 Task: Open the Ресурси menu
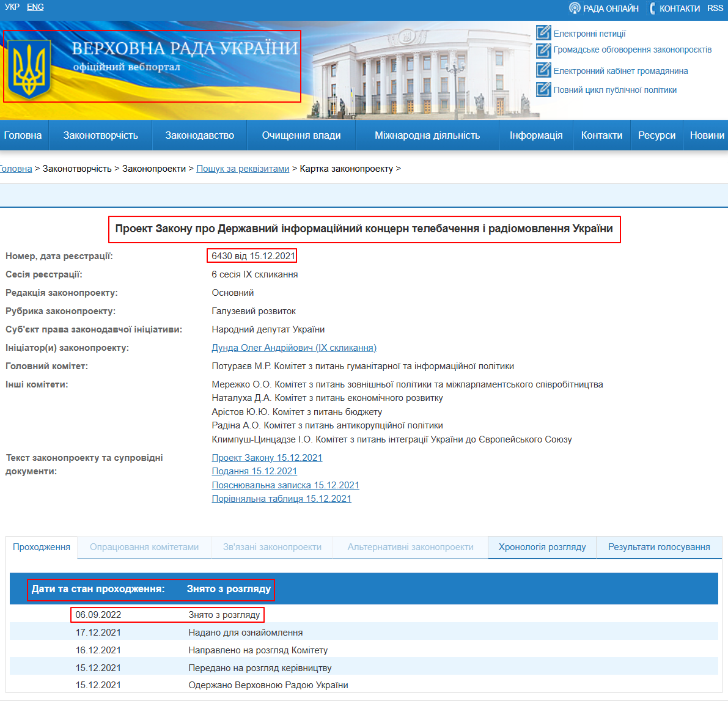656,135
